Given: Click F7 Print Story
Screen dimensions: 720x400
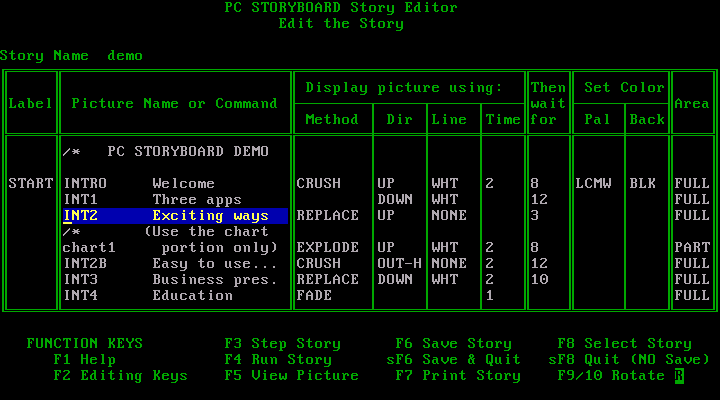Looking at the screenshot, I should point(458,376).
